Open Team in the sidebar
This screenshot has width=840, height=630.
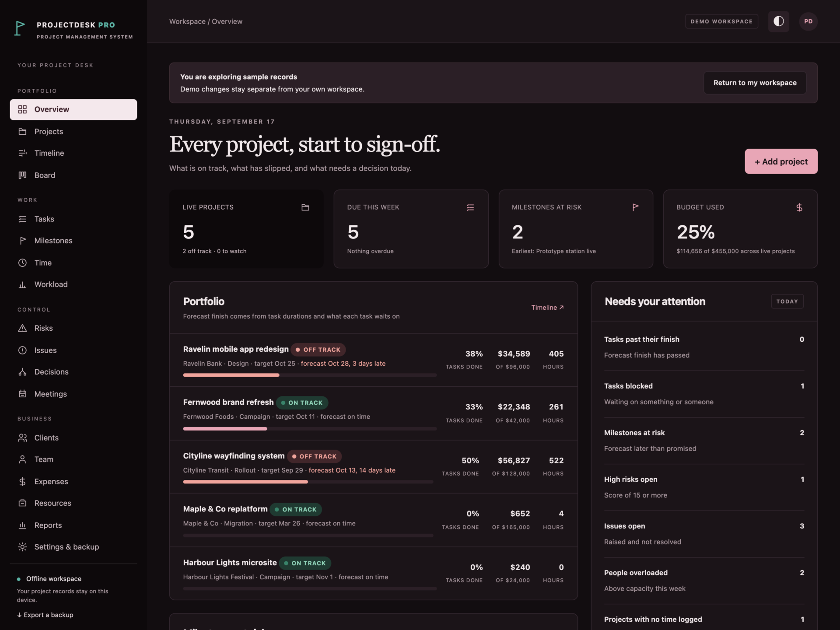(73, 459)
